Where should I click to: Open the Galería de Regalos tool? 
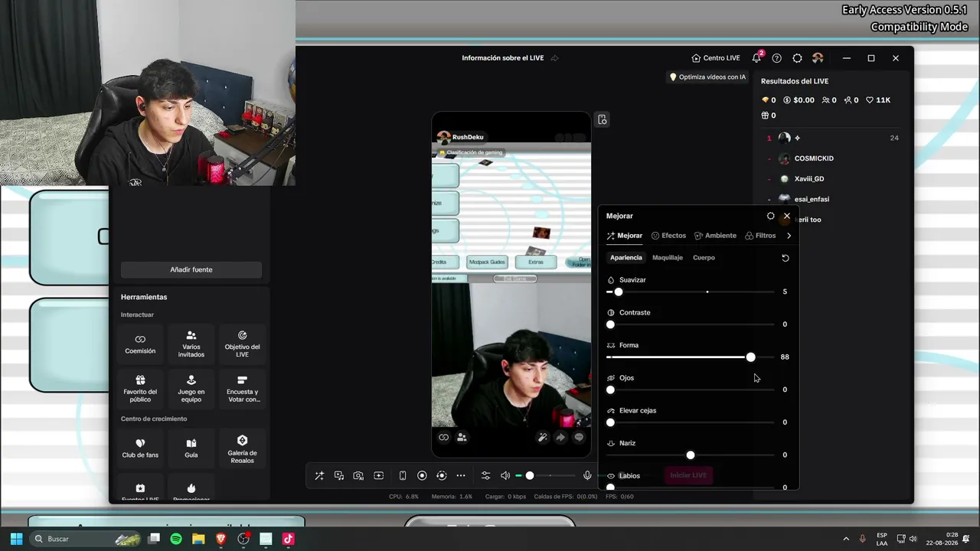[242, 448]
